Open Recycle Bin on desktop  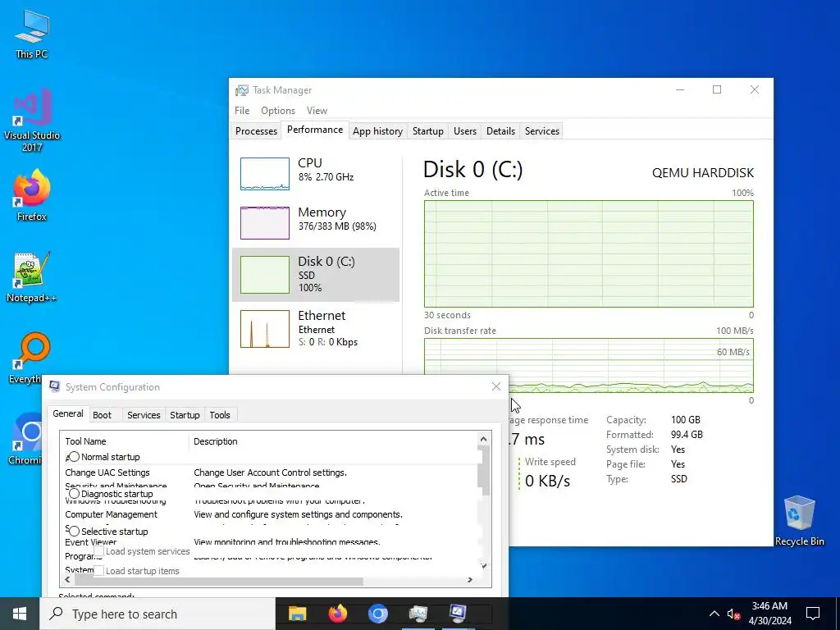pyautogui.click(x=799, y=520)
